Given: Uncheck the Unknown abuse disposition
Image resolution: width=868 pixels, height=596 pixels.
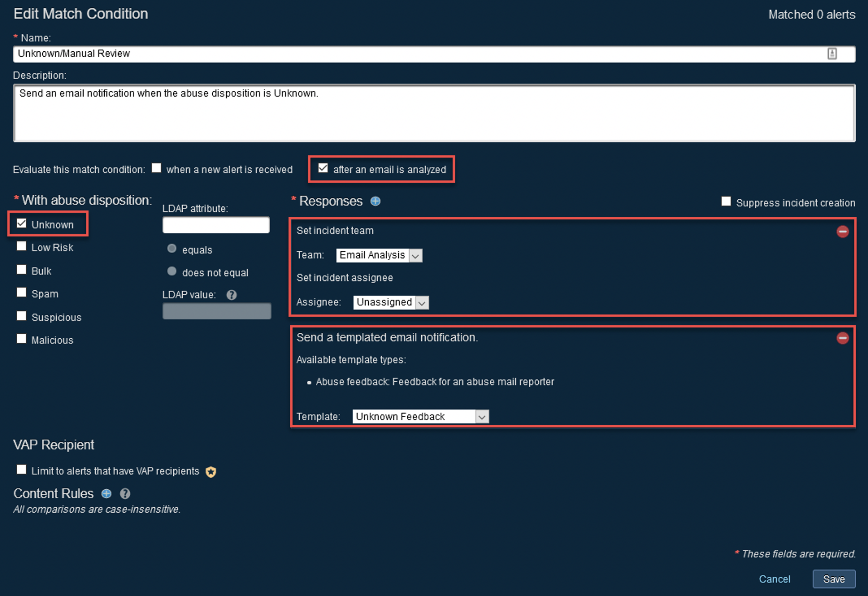Looking at the screenshot, I should 22,224.
